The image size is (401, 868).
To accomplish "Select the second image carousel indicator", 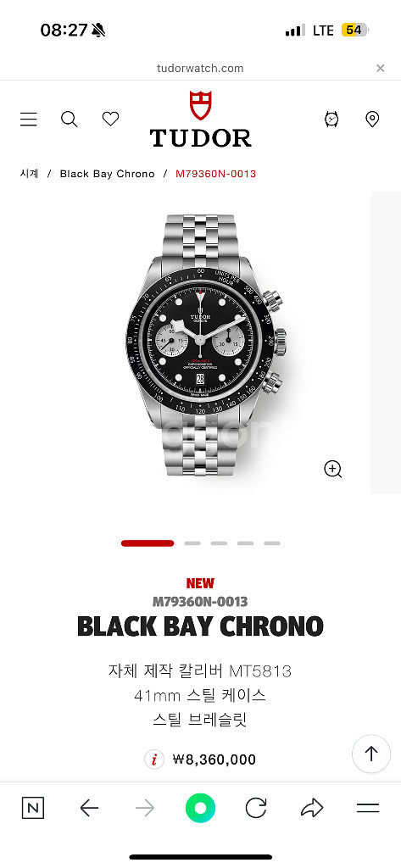I will pyautogui.click(x=192, y=543).
